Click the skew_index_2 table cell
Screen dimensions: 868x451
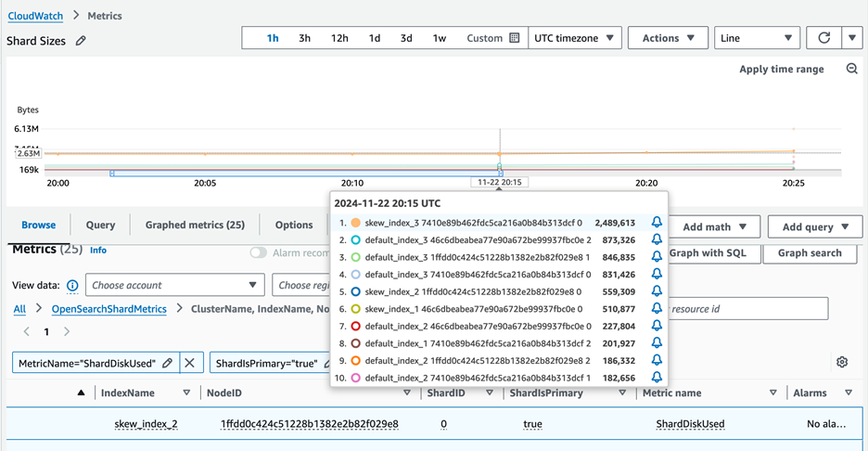click(x=147, y=424)
